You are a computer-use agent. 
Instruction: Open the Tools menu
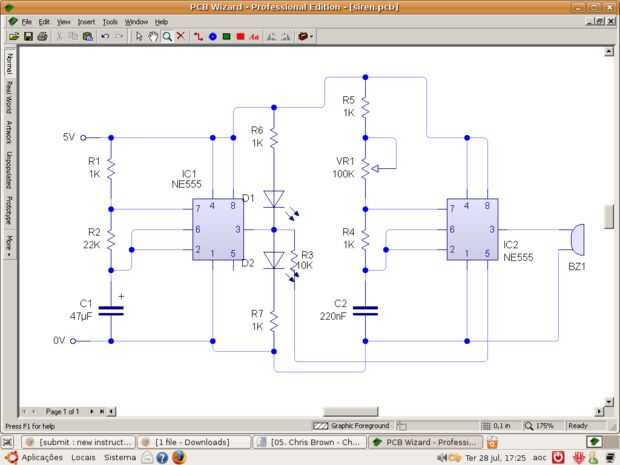tap(110, 22)
